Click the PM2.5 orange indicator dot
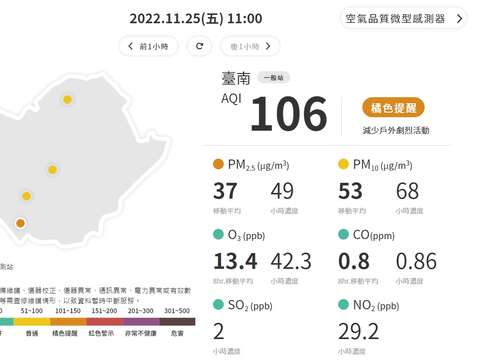Viewport: 480px width, 360px height. tap(218, 164)
